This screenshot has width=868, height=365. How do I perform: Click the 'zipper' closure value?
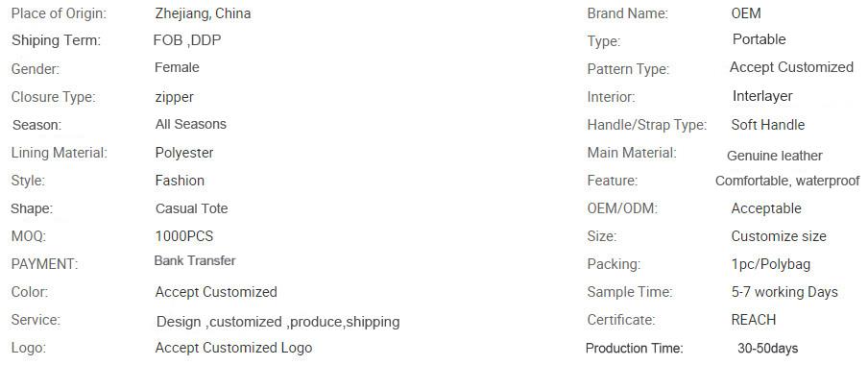coord(175,97)
